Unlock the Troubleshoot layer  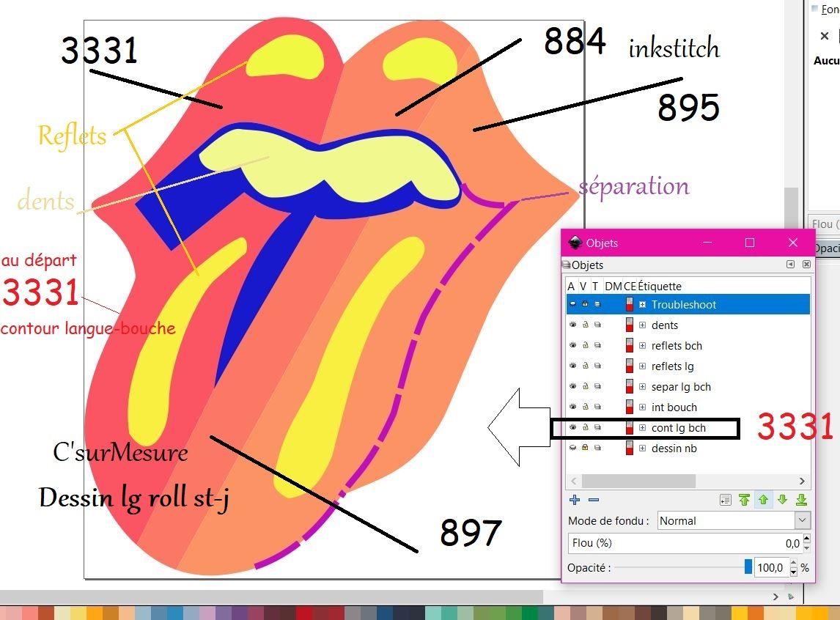point(585,304)
